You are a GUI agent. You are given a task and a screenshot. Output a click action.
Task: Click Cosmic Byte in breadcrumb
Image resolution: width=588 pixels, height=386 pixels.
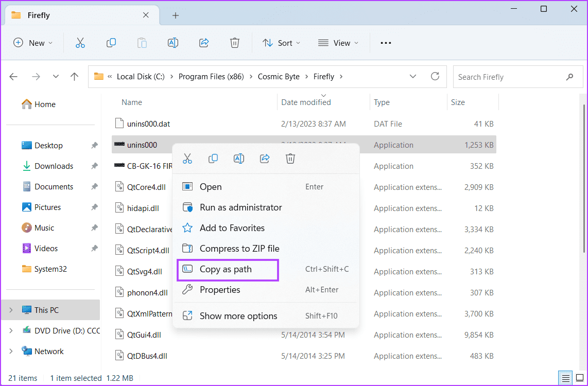279,77
